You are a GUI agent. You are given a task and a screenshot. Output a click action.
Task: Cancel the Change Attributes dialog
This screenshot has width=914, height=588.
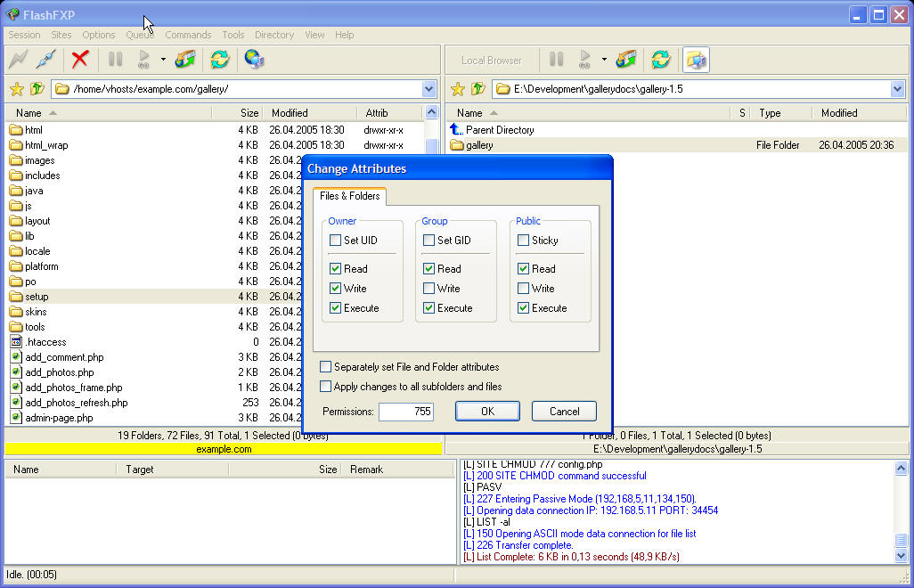coord(564,412)
